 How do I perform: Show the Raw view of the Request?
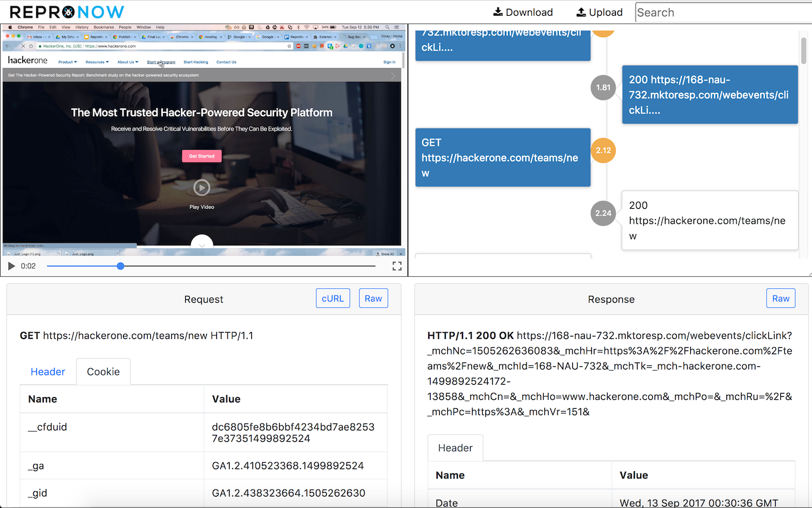coord(374,298)
